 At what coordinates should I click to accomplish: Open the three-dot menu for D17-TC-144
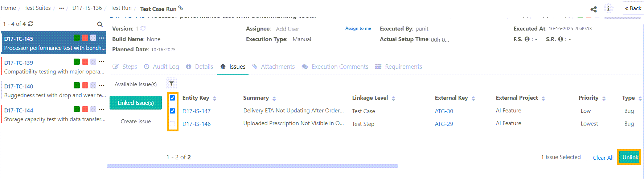102,109
